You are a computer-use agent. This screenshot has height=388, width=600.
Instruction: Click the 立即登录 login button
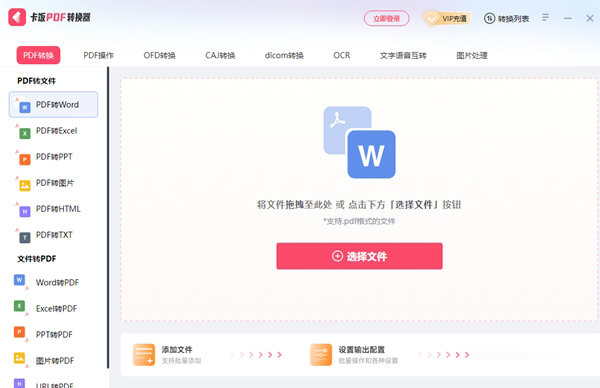coord(386,18)
